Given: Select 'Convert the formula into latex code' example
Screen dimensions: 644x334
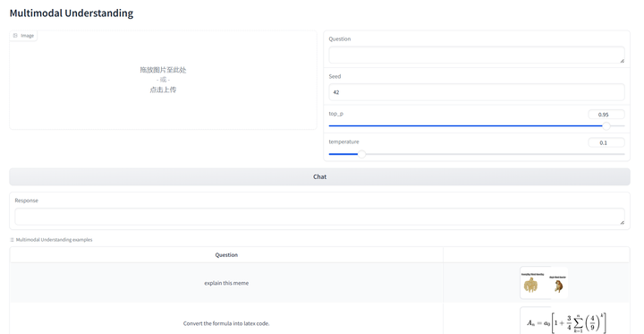Looking at the screenshot, I should (226, 323).
